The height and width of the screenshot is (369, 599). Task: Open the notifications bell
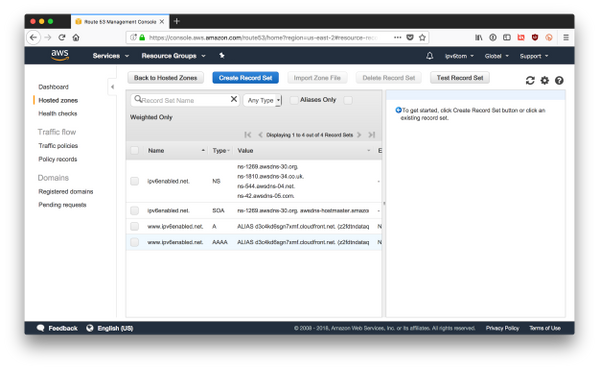[429, 56]
